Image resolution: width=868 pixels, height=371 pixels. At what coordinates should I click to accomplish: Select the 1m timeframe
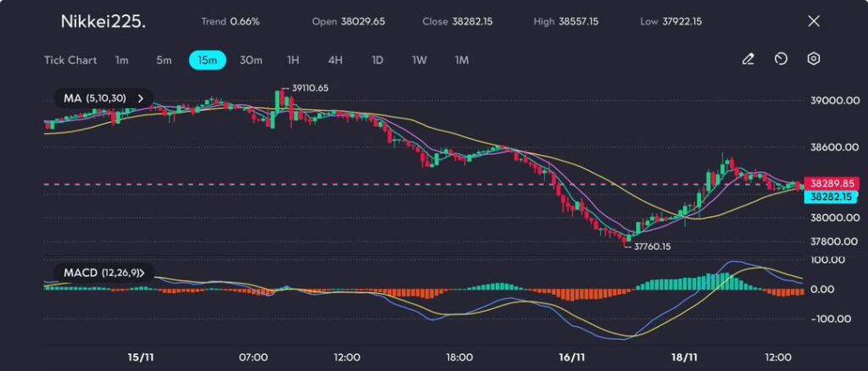coord(122,60)
